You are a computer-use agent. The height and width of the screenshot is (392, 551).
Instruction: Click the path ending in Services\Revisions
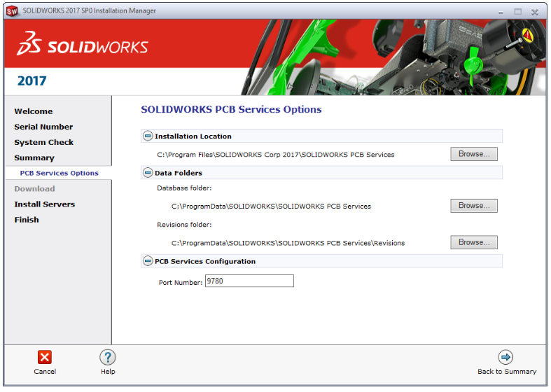click(x=288, y=243)
